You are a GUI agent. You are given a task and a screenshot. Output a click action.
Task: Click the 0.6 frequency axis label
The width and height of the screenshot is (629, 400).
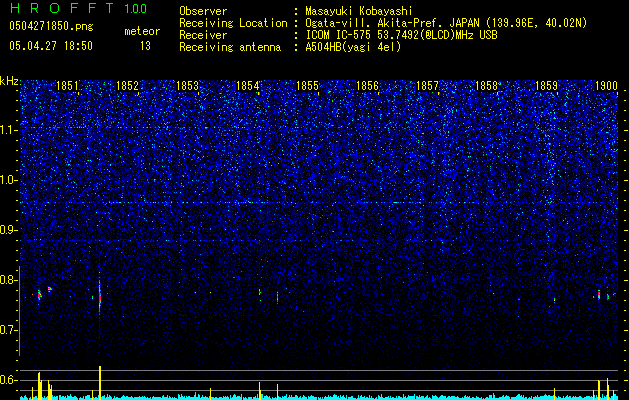8,380
